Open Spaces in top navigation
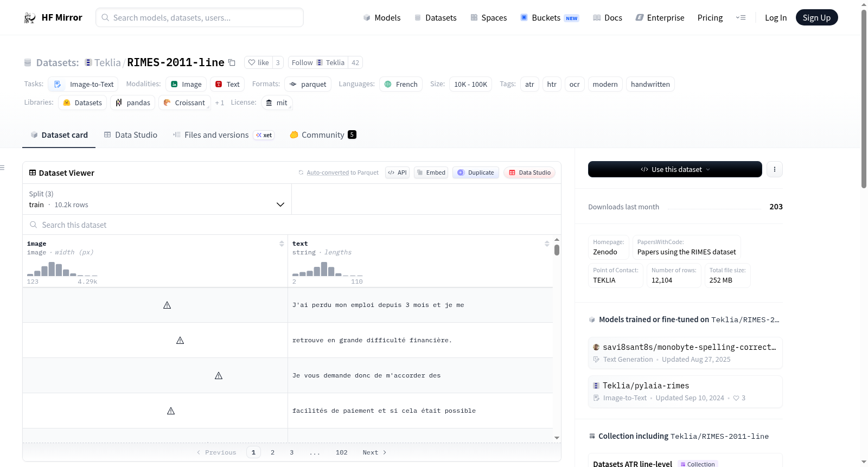 (488, 17)
